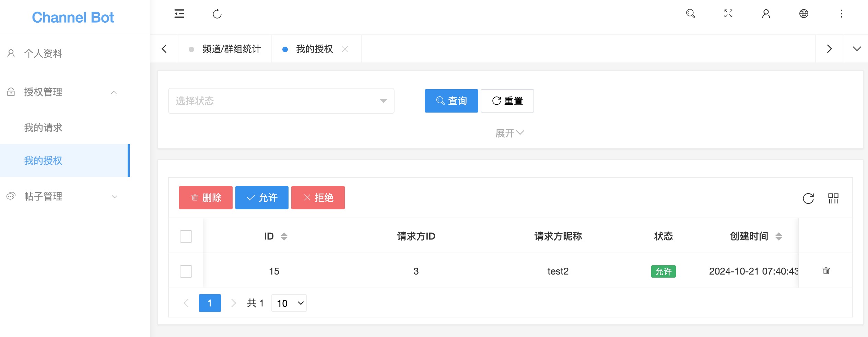Image resolution: width=868 pixels, height=337 pixels.
Task: Open the user account icon in the header
Action: (766, 14)
